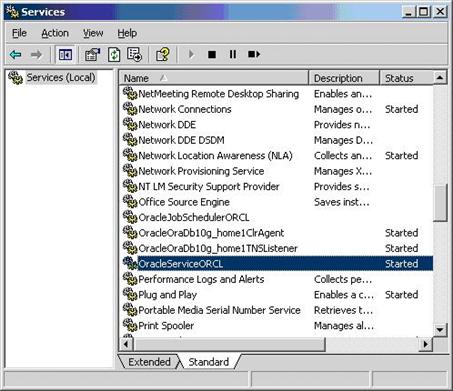
Task: Select NT LM Security Support Provider
Action: 209,186
